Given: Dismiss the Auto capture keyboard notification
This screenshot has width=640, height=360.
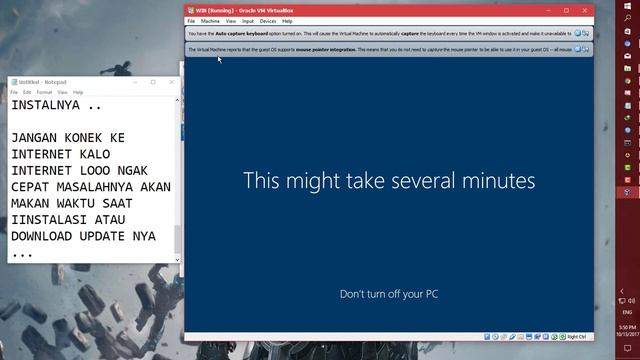Looking at the screenshot, I should coord(578,33).
